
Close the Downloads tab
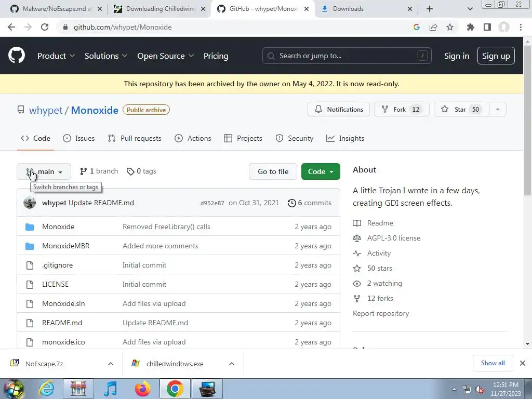click(x=409, y=9)
